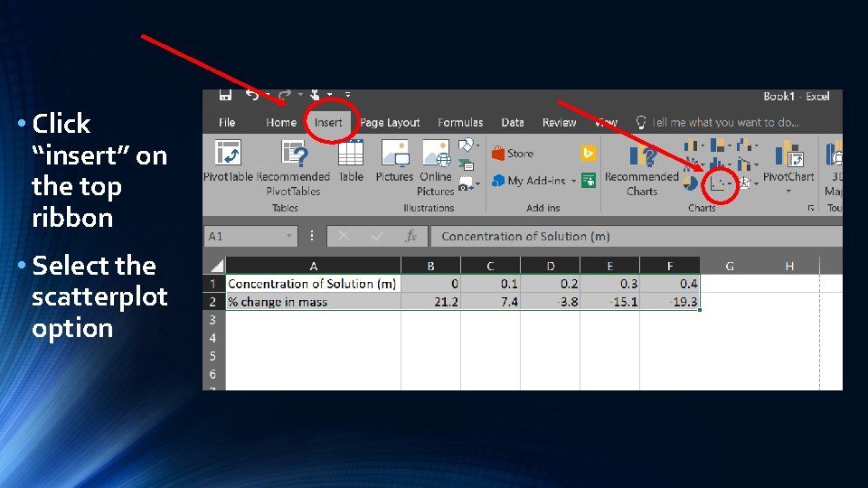This screenshot has width=868, height=488.
Task: Select row 4 header
Action: click(212, 337)
